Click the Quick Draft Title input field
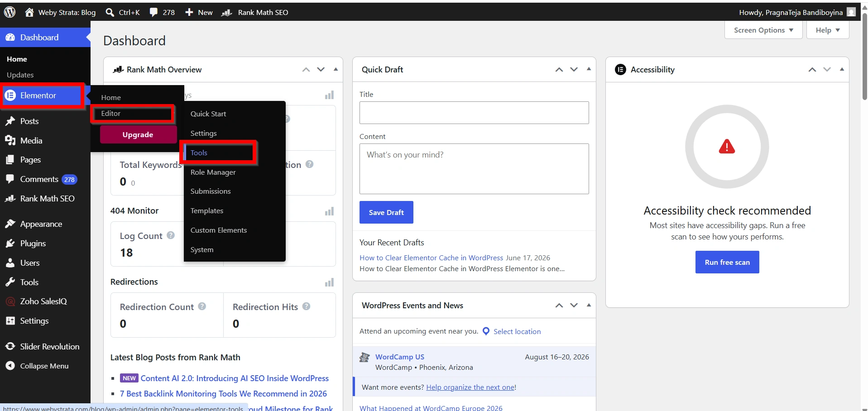 (474, 113)
